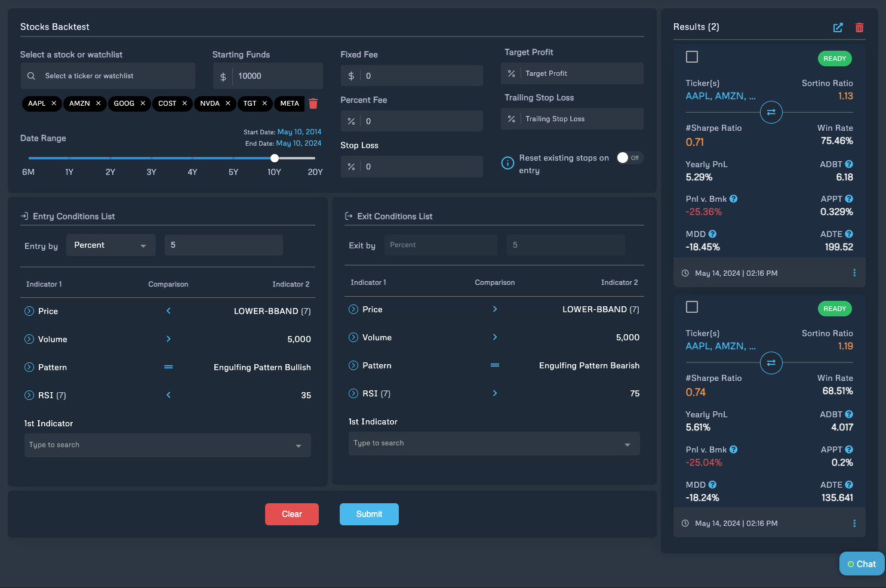Viewport: 886px width, 588px height.
Task: Expand the RSI (7) entry condition row
Action: (29, 395)
